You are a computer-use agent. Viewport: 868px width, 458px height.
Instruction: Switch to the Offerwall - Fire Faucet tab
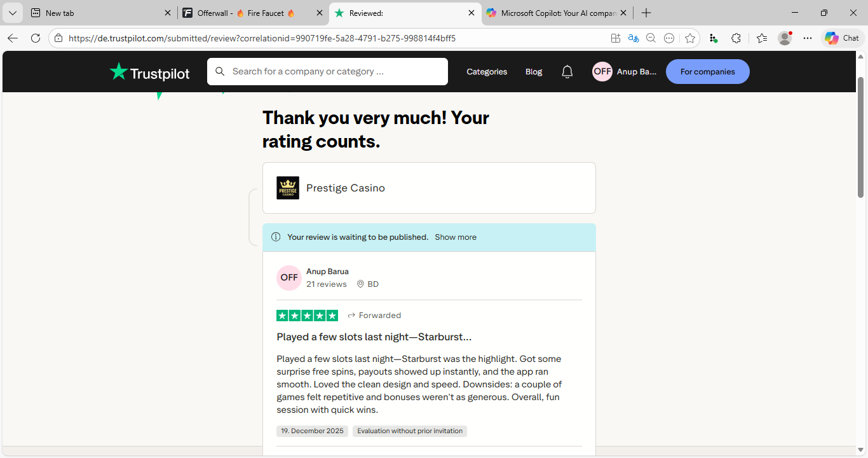(252, 13)
